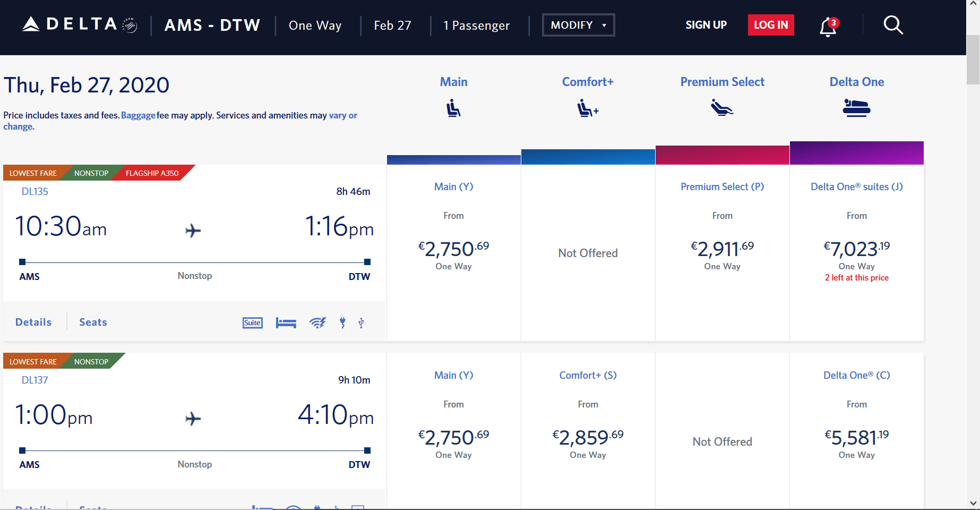Click the AMS - DTW route in the header
980x510 pixels.
pos(212,25)
